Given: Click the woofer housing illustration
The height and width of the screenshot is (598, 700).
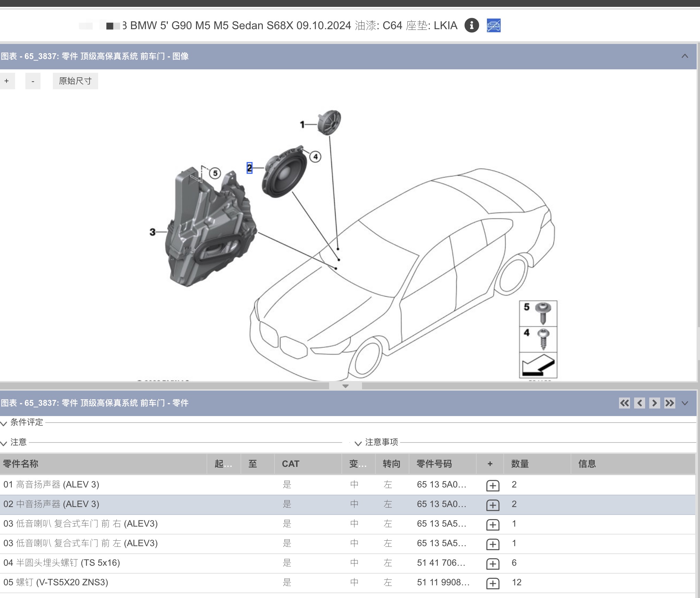Looking at the screenshot, I should point(210,227).
